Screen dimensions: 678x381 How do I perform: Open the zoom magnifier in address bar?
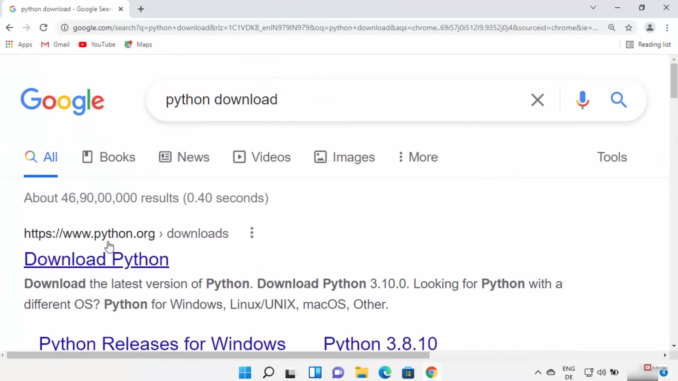coord(611,28)
